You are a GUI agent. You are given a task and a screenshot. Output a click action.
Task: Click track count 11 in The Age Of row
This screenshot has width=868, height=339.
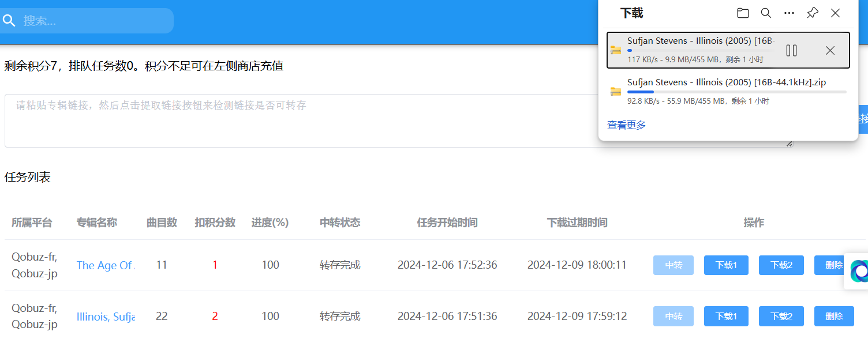(162, 265)
